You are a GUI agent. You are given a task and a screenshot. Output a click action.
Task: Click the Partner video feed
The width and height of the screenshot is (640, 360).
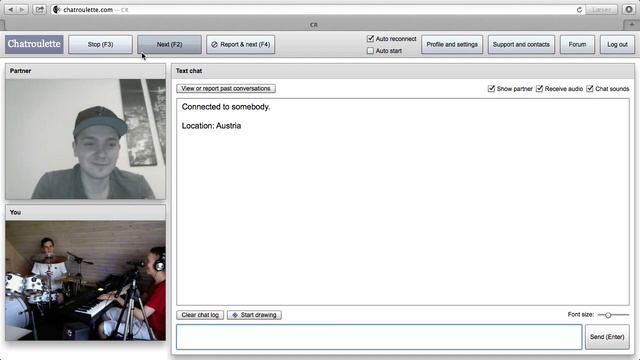pos(86,139)
